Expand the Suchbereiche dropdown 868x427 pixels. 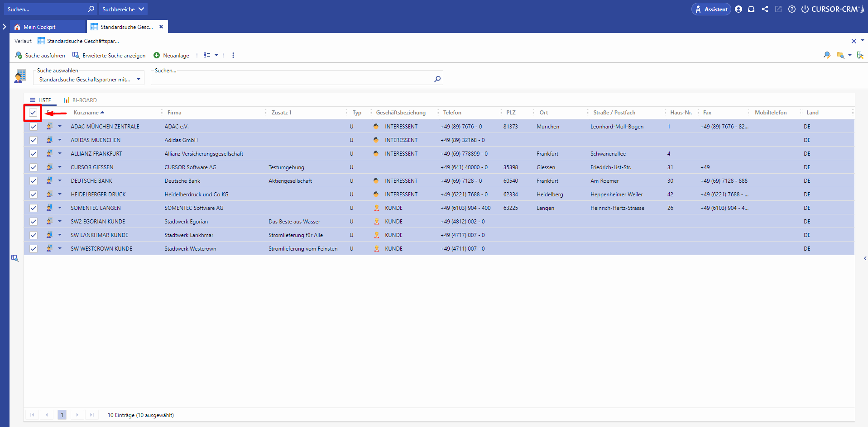pos(123,9)
